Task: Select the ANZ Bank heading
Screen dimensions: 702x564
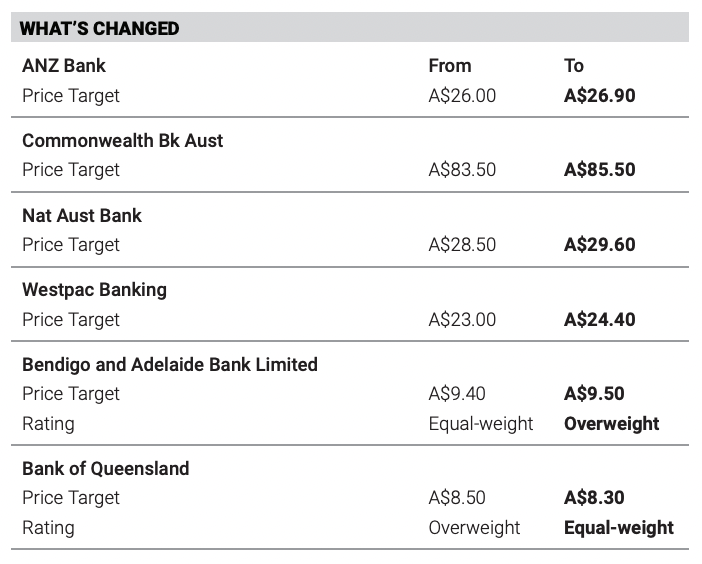Action: [x=64, y=66]
